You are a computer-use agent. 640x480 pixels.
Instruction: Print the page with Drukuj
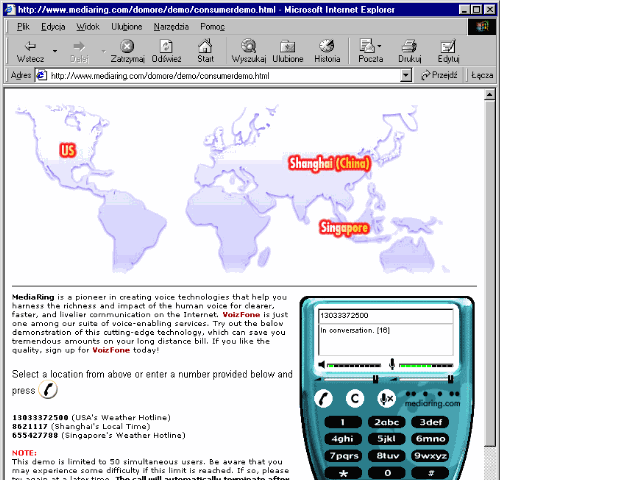(409, 51)
